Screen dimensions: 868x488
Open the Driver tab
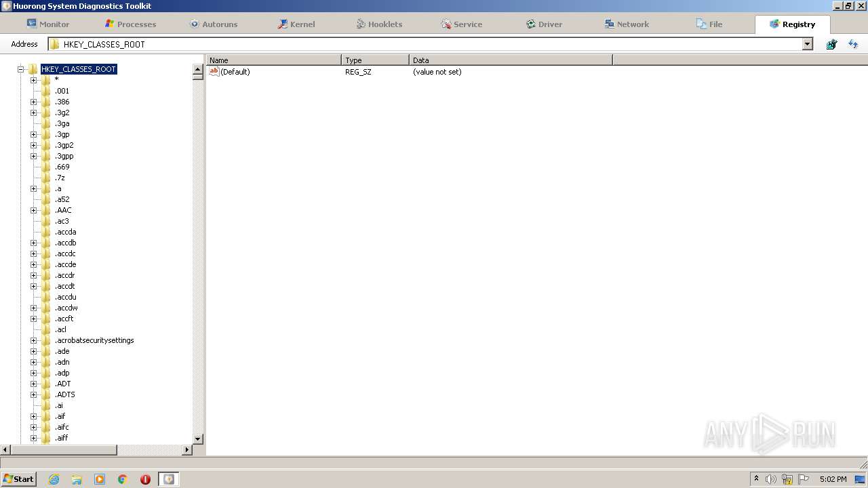tap(544, 24)
